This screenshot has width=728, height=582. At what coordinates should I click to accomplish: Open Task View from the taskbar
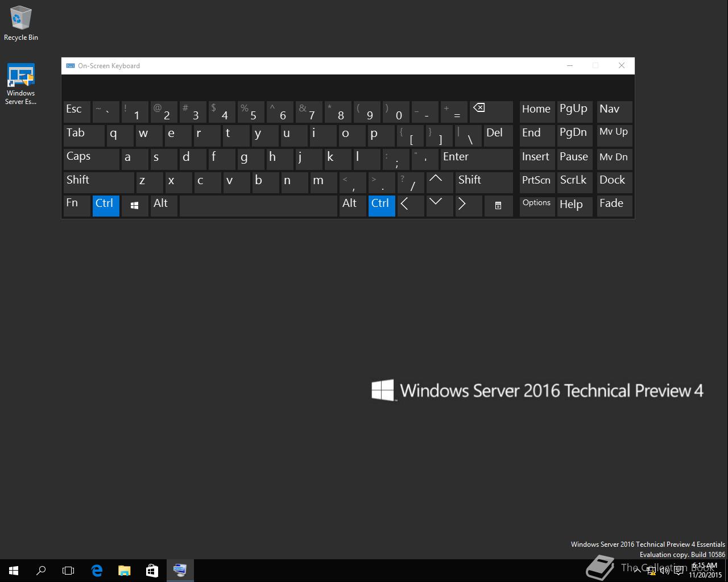[68, 570]
